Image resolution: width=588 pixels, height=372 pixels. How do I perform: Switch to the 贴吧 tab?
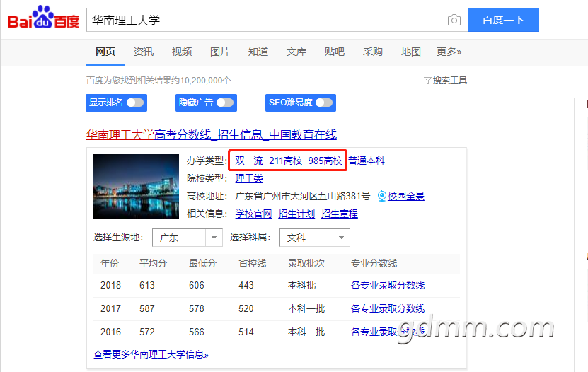335,52
